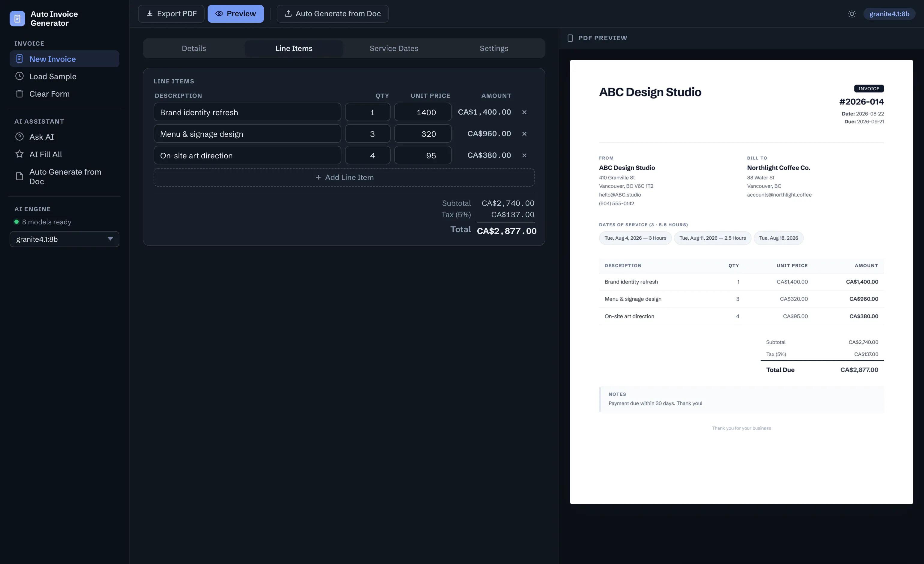
Task: Click the CA$137.00 tax amount in form
Action: (513, 214)
